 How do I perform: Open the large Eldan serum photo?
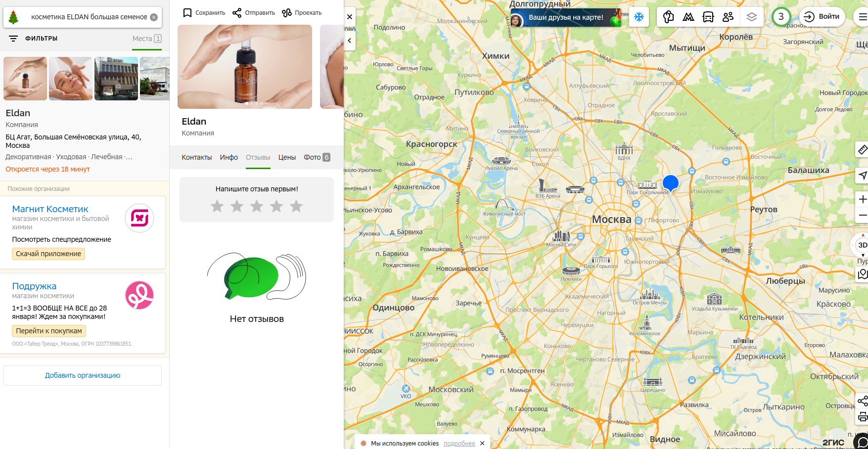(245, 67)
